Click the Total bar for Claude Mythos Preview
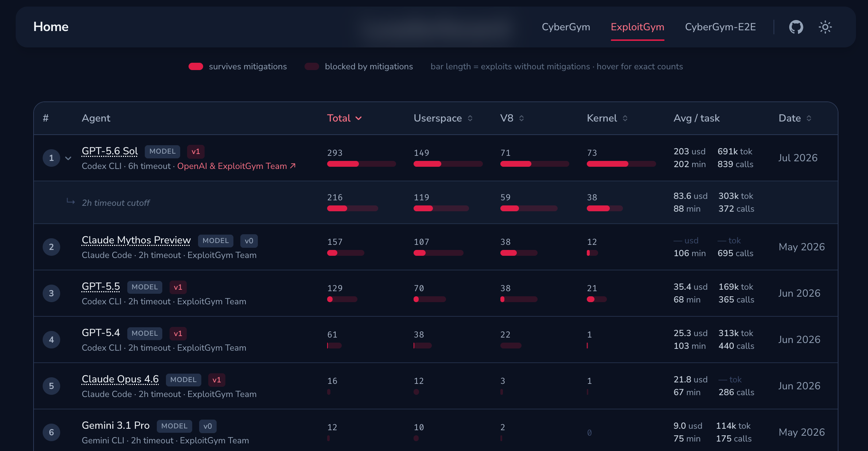 [346, 253]
